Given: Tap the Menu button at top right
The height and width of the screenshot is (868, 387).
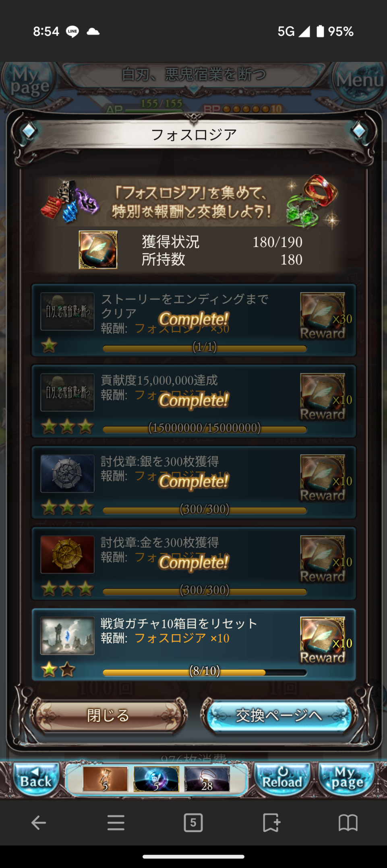Looking at the screenshot, I should point(358,80).
